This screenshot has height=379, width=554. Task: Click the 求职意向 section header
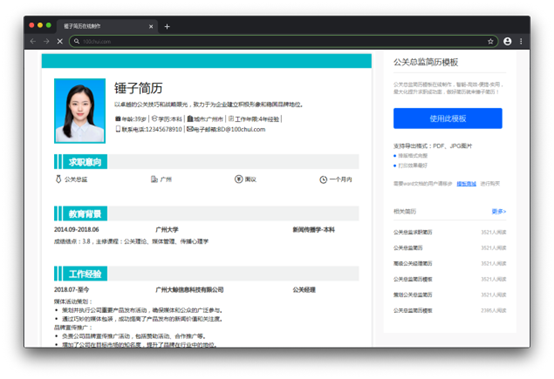click(85, 162)
